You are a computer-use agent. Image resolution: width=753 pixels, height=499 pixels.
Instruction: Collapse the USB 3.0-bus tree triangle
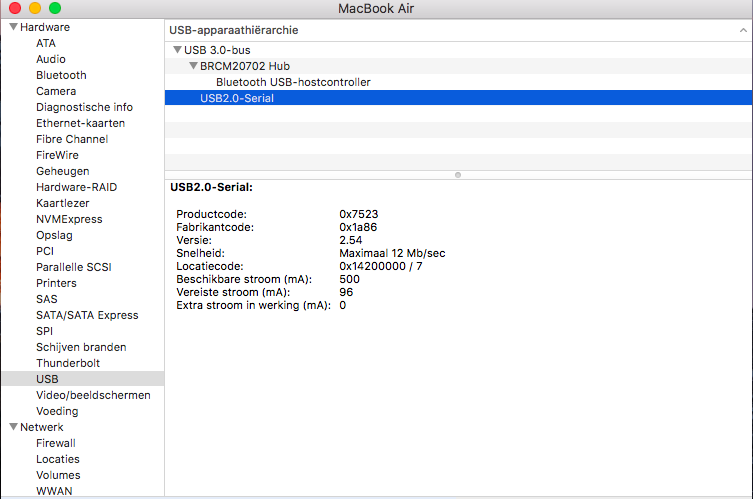[177, 50]
